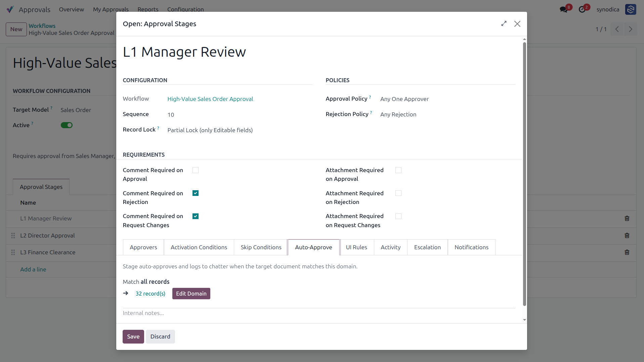Open the chat messages icon

coord(564,9)
